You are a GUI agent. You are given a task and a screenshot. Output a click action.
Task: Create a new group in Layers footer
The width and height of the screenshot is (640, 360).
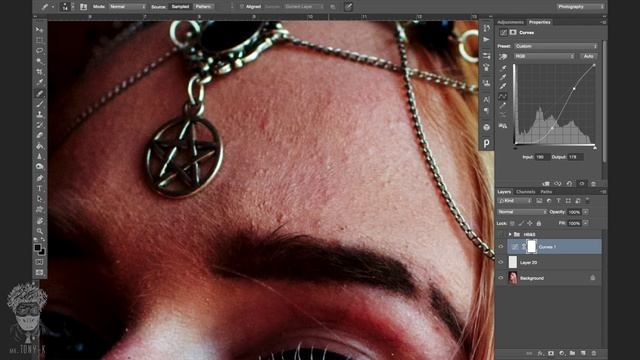572,353
